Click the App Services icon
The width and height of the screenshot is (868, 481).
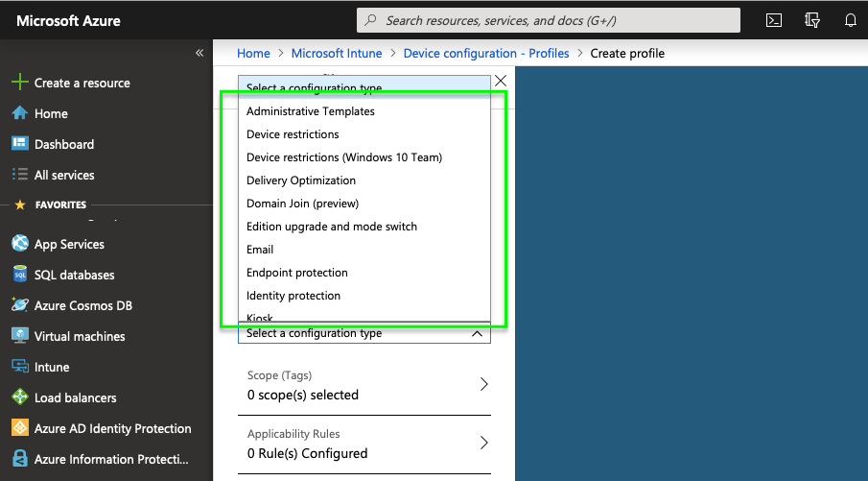point(20,243)
